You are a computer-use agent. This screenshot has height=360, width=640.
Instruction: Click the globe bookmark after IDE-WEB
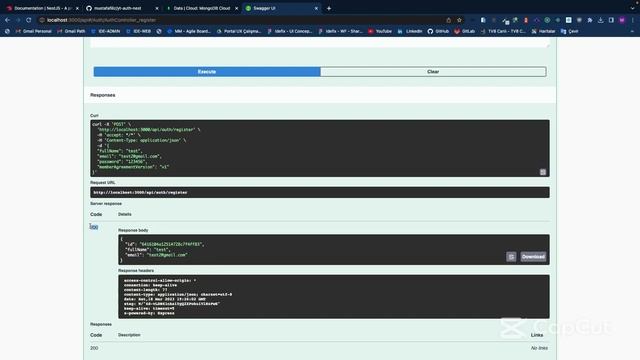(x=159, y=31)
